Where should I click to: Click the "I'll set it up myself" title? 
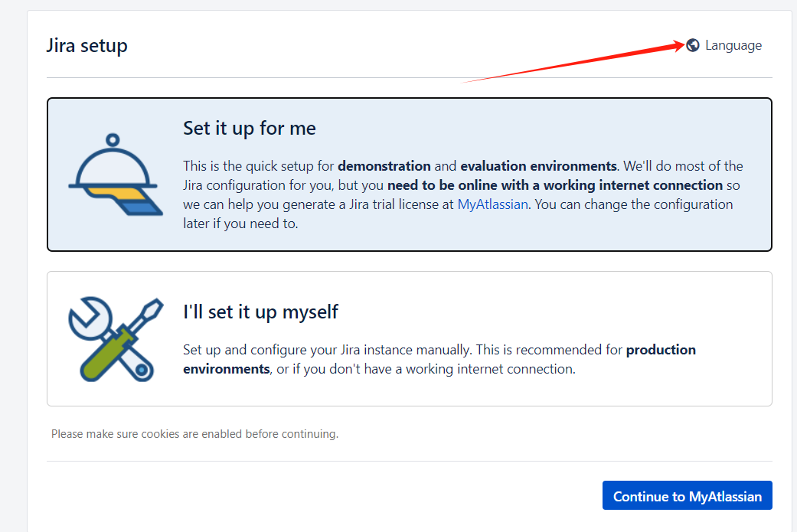[x=260, y=312]
